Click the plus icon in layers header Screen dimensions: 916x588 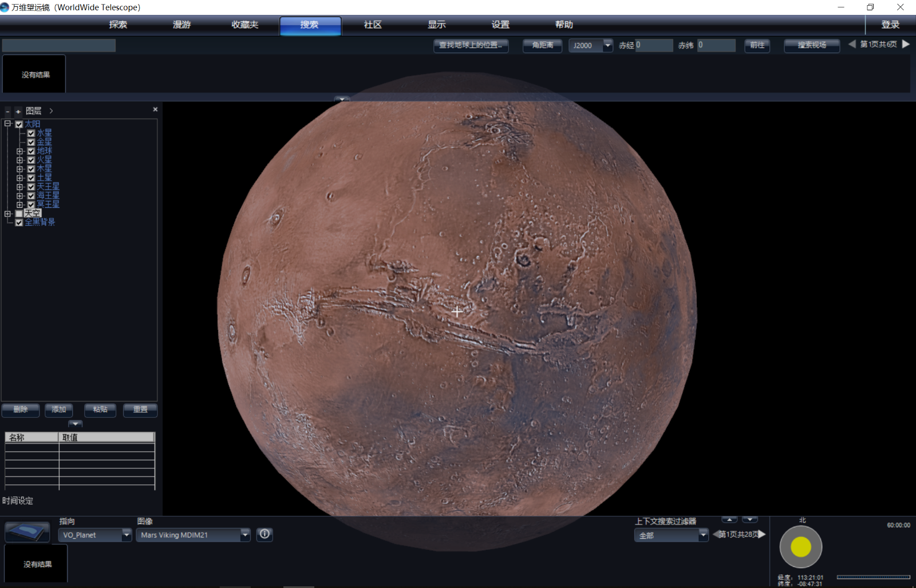[18, 112]
